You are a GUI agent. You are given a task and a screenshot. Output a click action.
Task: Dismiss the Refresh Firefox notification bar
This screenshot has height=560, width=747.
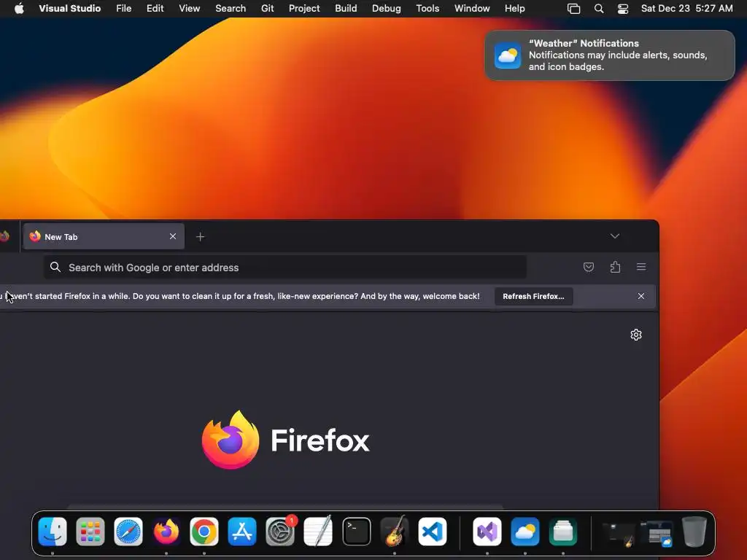point(641,296)
